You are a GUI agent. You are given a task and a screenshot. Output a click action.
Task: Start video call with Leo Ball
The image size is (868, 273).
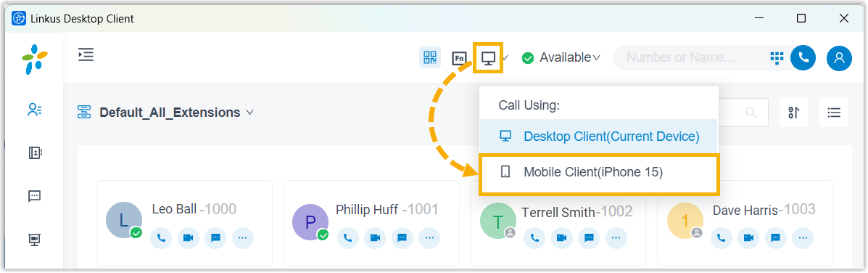[189, 238]
